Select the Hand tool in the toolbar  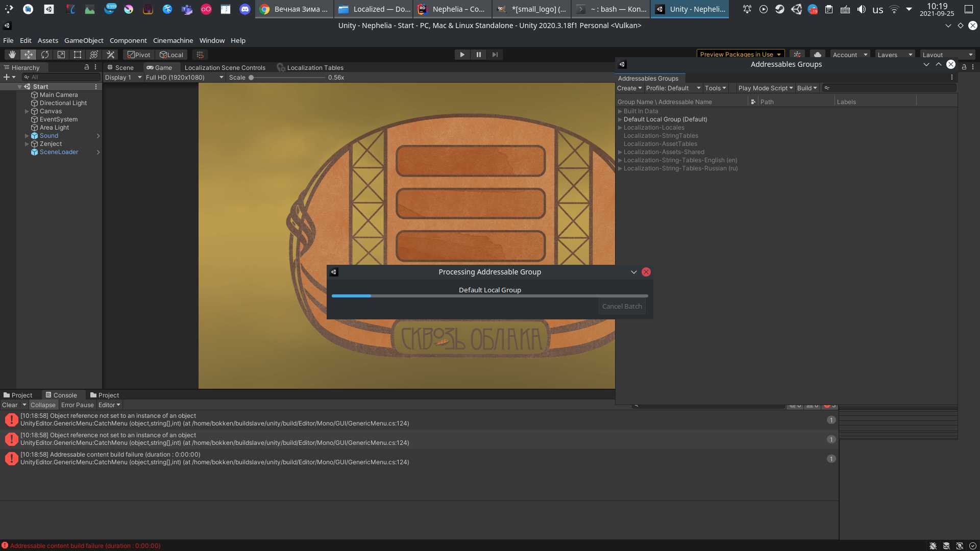(x=12, y=55)
